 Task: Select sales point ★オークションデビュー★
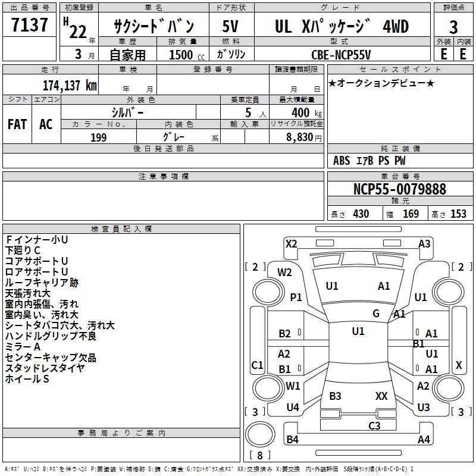(x=381, y=83)
